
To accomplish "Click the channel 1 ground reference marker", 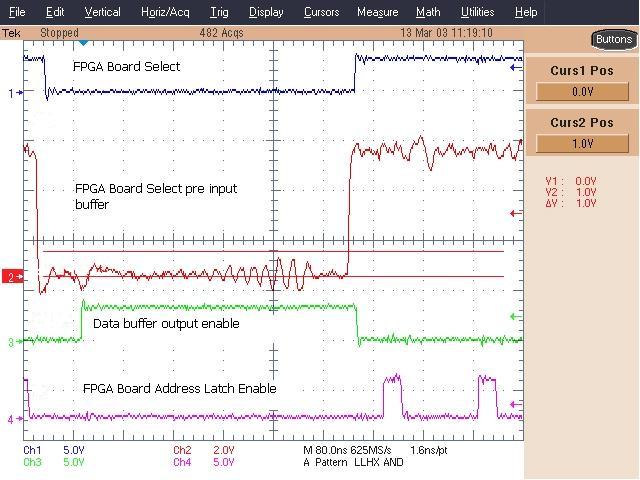I will click(x=11, y=93).
